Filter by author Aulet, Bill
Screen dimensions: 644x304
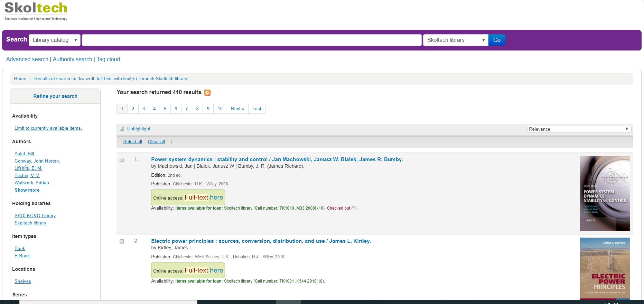(x=25, y=154)
